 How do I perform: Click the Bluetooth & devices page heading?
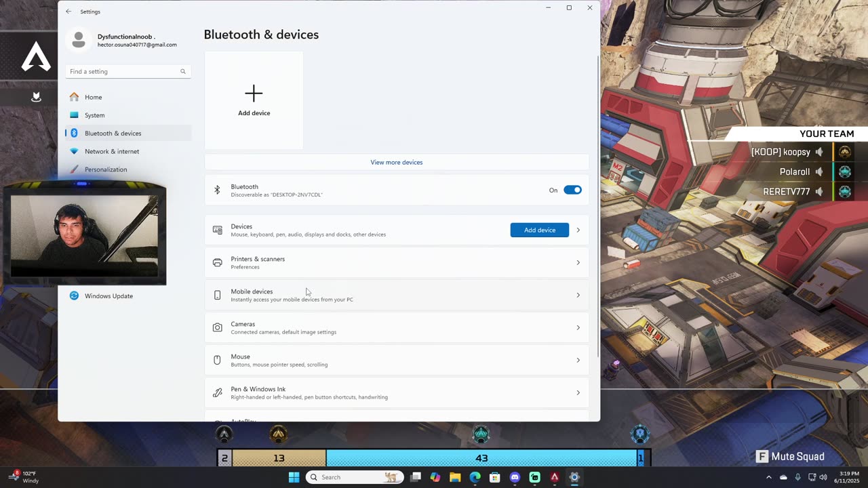[261, 35]
